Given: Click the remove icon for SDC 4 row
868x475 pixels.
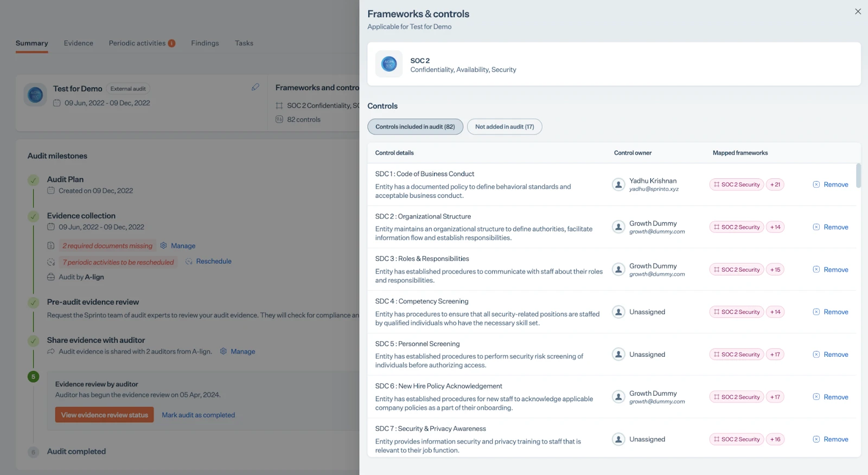Looking at the screenshot, I should coord(816,312).
